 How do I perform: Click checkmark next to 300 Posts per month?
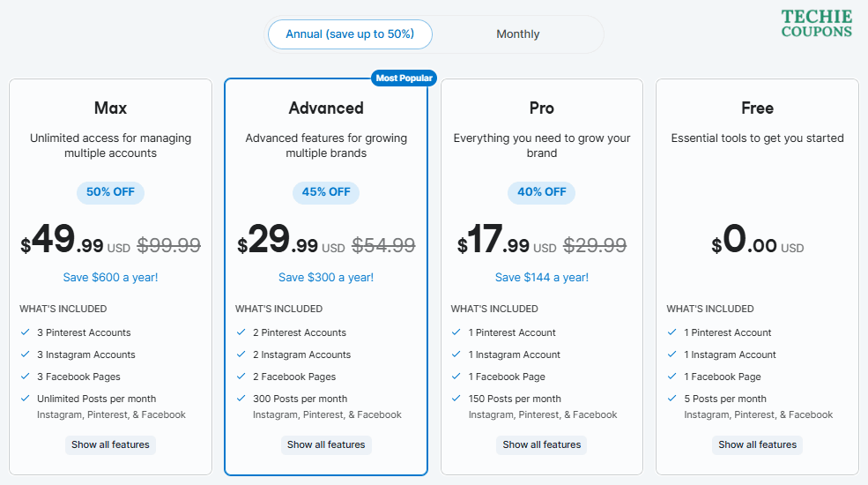tap(241, 399)
